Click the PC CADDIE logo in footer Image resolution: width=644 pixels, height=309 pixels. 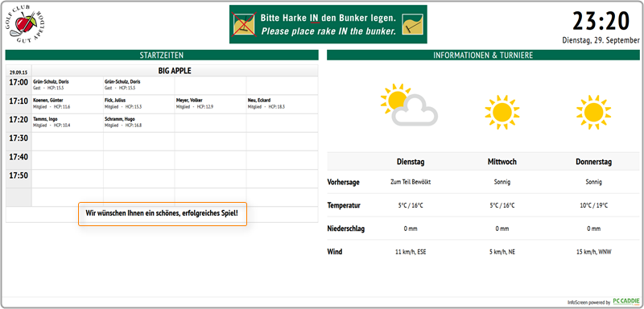pos(626,301)
